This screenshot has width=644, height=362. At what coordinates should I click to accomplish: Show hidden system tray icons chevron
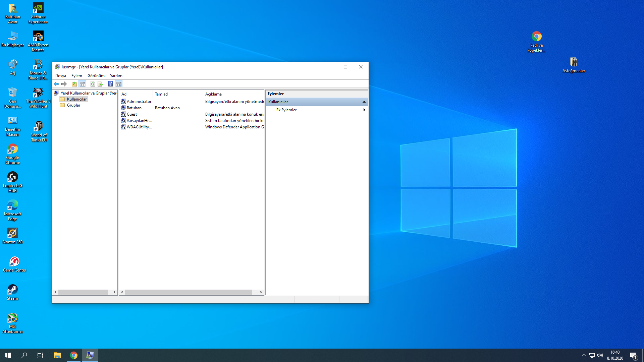click(x=584, y=355)
